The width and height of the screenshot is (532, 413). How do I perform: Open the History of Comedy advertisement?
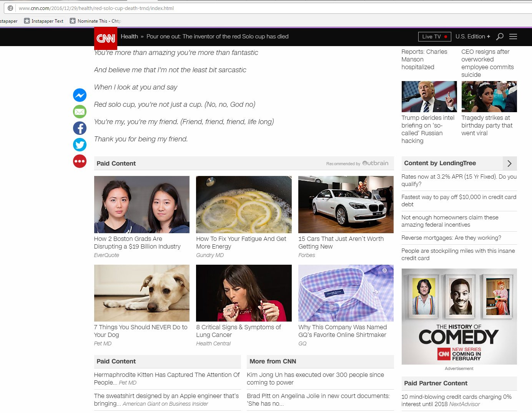pyautogui.click(x=459, y=316)
